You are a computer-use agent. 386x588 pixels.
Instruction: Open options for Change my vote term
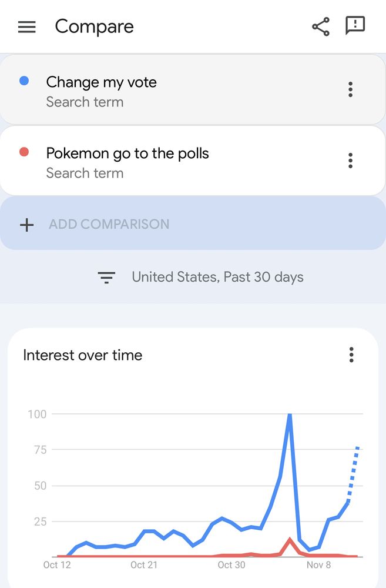point(350,89)
